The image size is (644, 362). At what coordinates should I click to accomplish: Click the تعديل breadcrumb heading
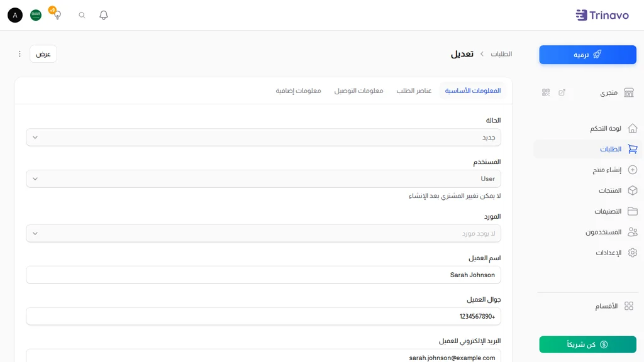click(x=462, y=54)
